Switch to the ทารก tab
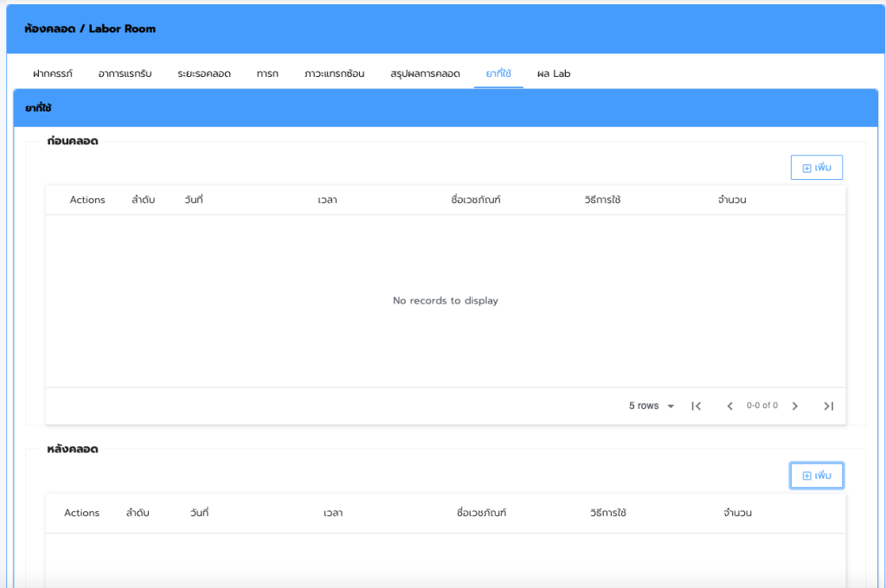886x588 pixels. (267, 73)
